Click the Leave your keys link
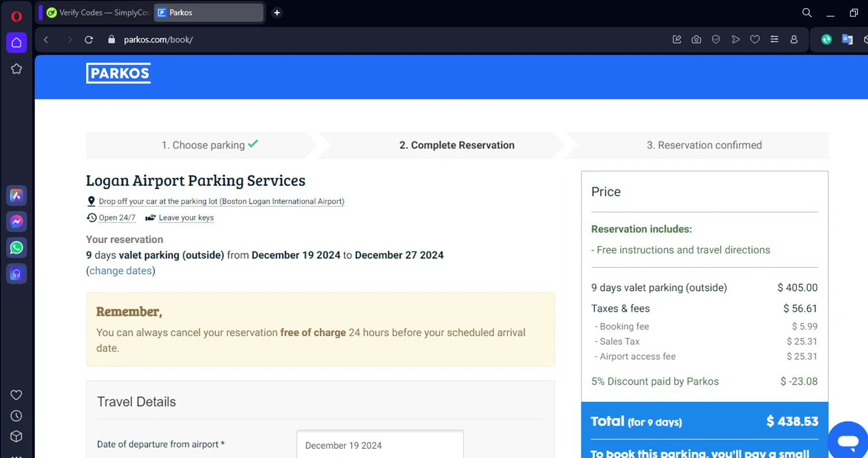 click(x=186, y=217)
